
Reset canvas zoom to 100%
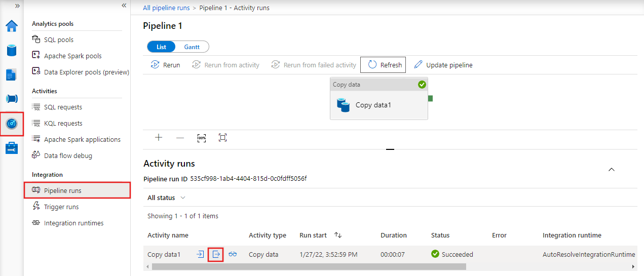coord(202,137)
